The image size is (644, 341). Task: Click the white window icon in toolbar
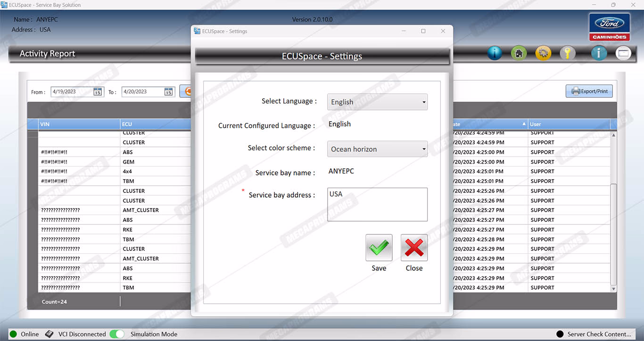click(623, 53)
